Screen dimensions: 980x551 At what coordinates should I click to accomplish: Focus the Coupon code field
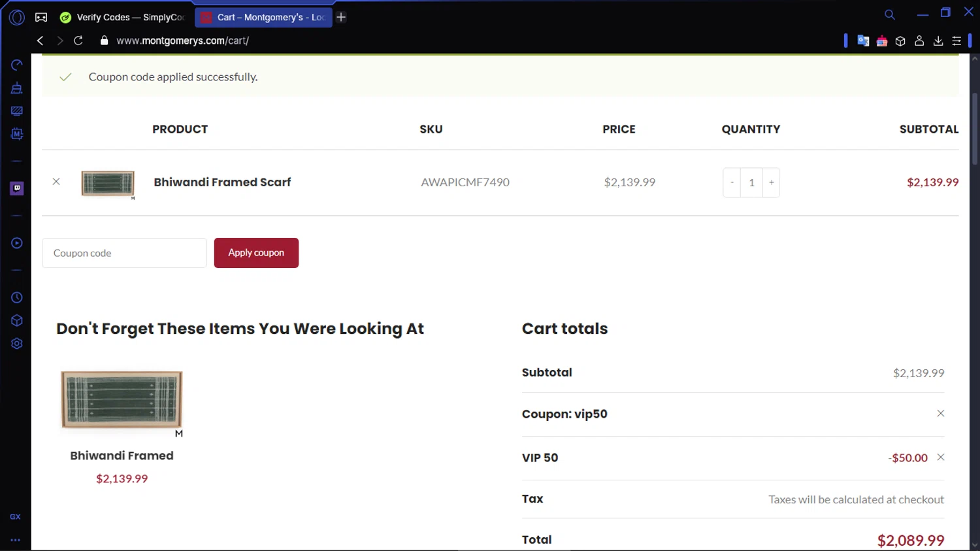coord(124,253)
